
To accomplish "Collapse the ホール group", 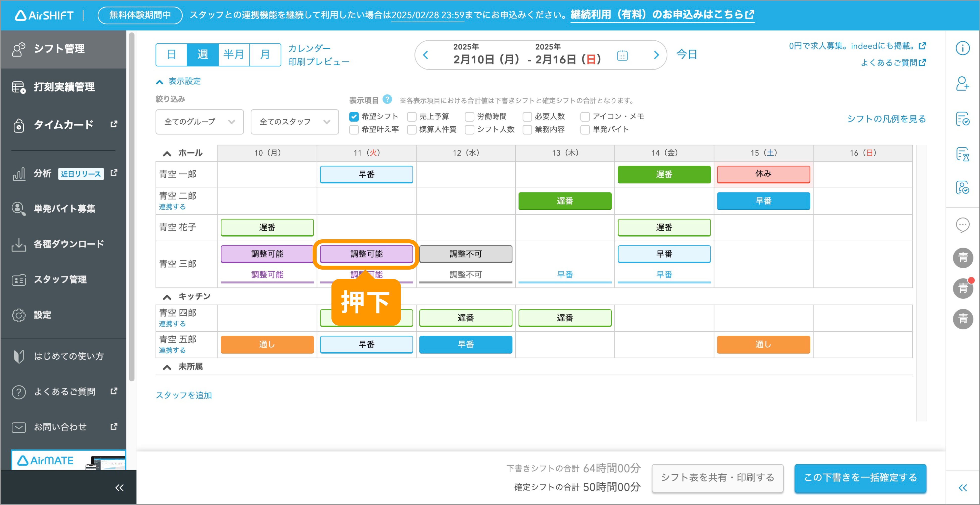I will [x=167, y=153].
